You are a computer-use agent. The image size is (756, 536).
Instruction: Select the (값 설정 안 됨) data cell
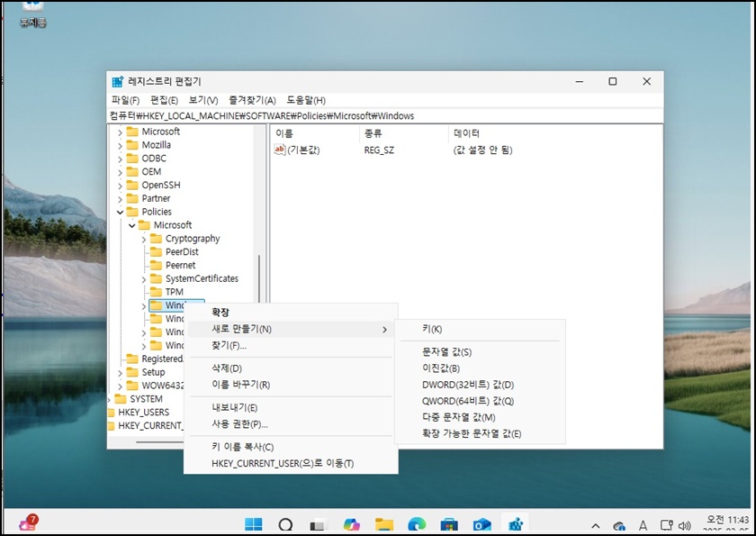482,150
